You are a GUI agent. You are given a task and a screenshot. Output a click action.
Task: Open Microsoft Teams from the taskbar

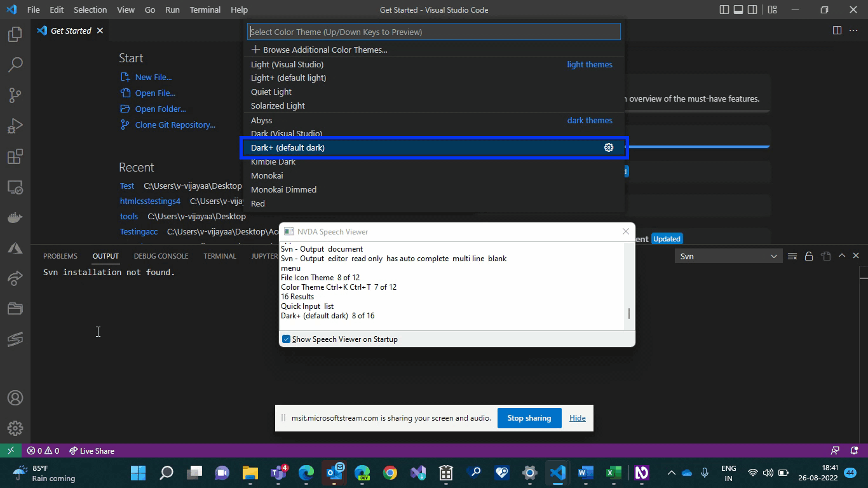pos(278,473)
